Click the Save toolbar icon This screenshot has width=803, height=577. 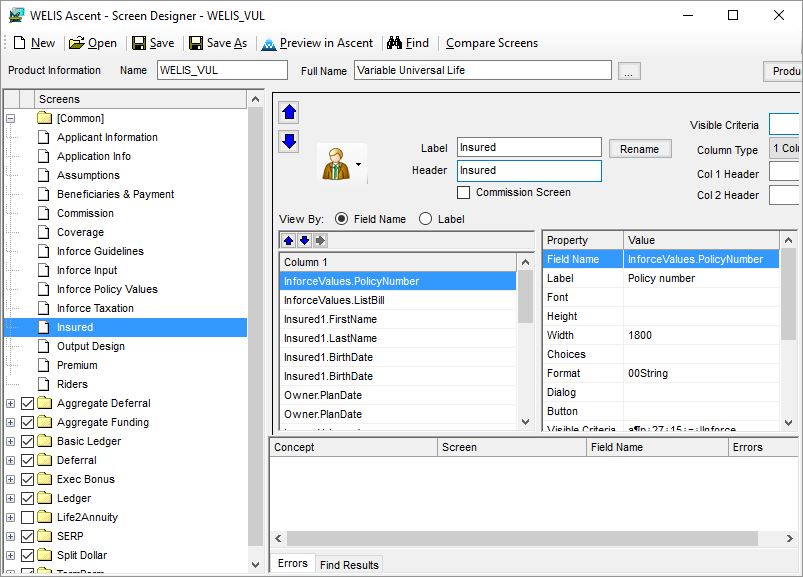coord(139,43)
